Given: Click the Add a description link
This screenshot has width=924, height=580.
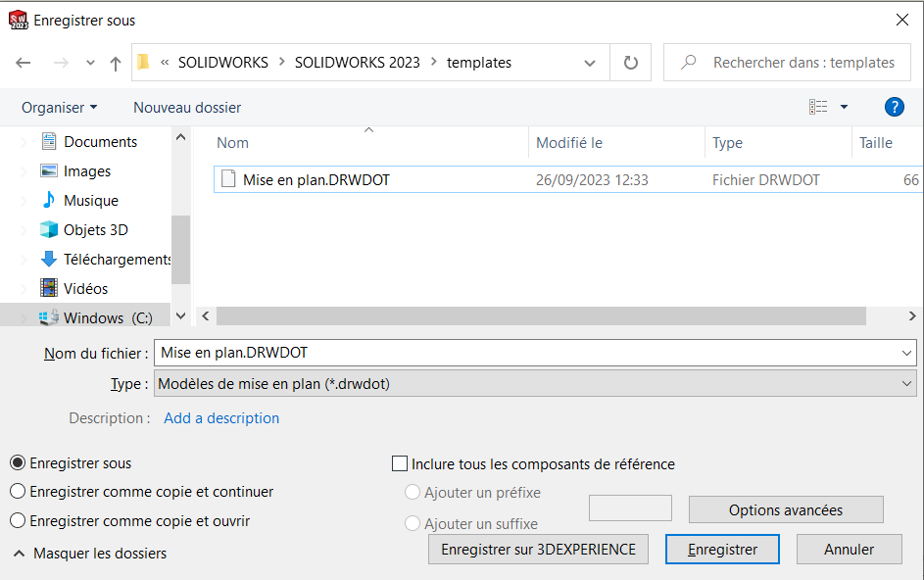Looking at the screenshot, I should [221, 418].
